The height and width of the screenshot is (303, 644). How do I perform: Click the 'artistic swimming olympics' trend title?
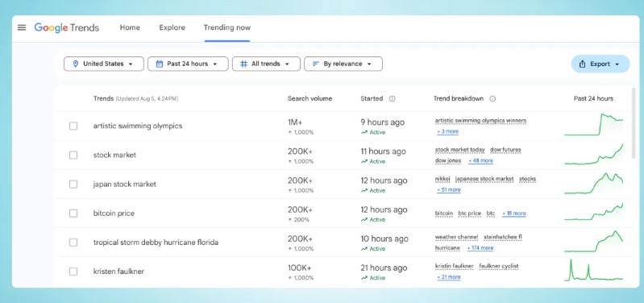pos(138,126)
